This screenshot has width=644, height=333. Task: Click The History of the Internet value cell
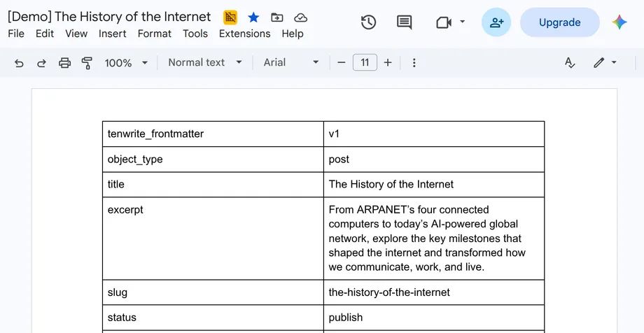434,185
